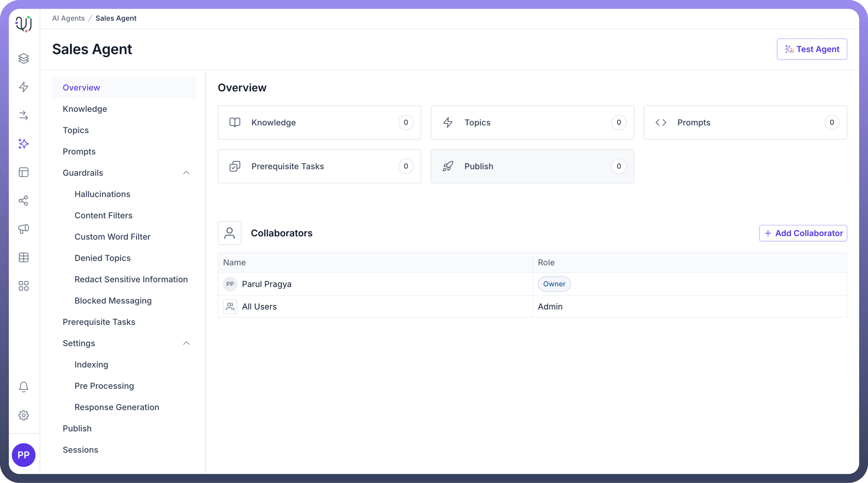The width and height of the screenshot is (868, 483).
Task: Click the layers stack icon in sidebar
Action: (x=24, y=59)
